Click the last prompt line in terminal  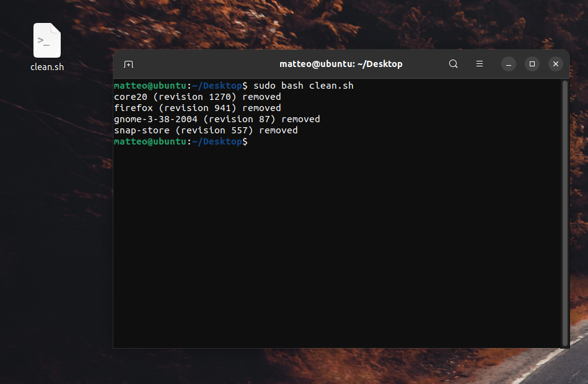coord(180,141)
